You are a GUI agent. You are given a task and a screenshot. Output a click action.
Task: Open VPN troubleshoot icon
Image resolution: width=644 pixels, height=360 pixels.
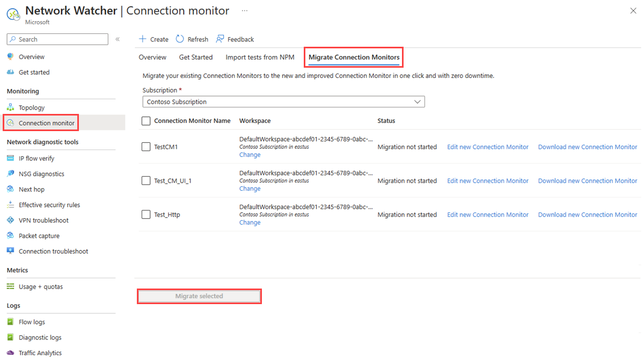(10, 220)
